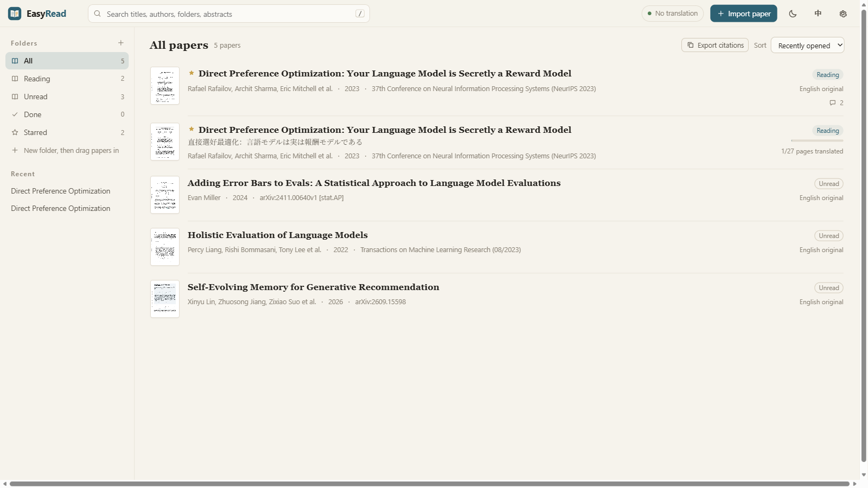
Task: Add a folder with the plus icon
Action: pyautogui.click(x=121, y=43)
